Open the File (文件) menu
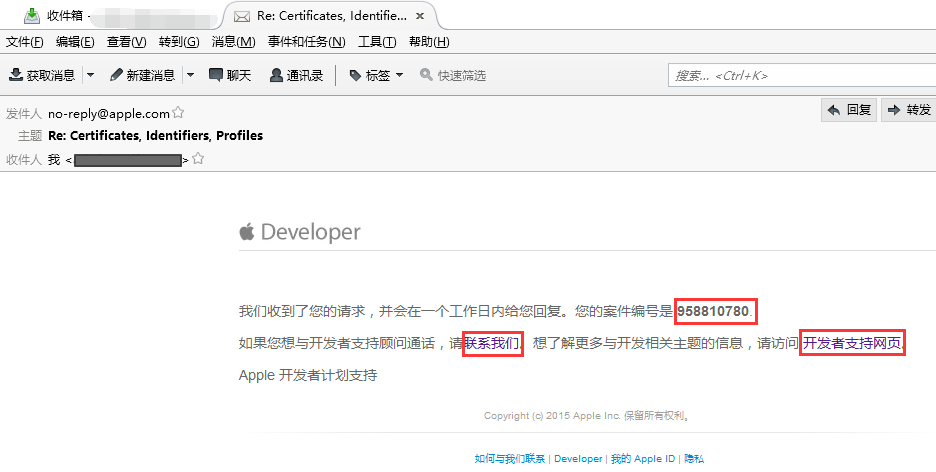The height and width of the screenshot is (472, 936). point(24,42)
